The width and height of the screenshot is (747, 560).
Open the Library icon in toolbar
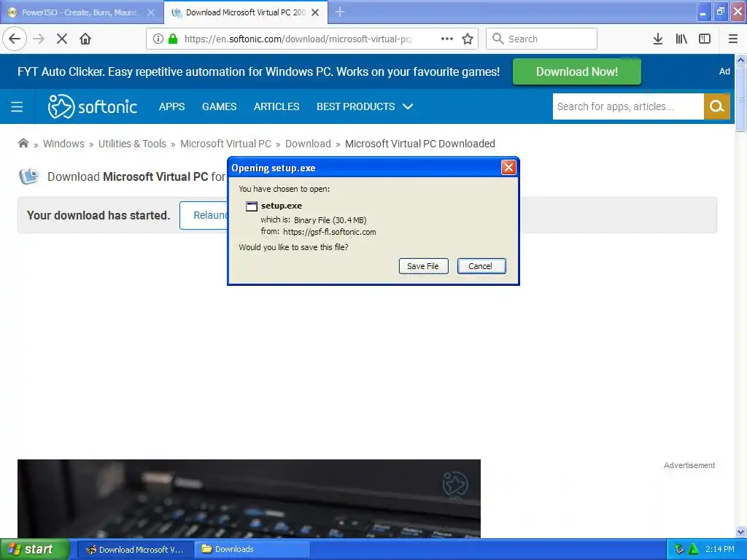pyautogui.click(x=681, y=39)
